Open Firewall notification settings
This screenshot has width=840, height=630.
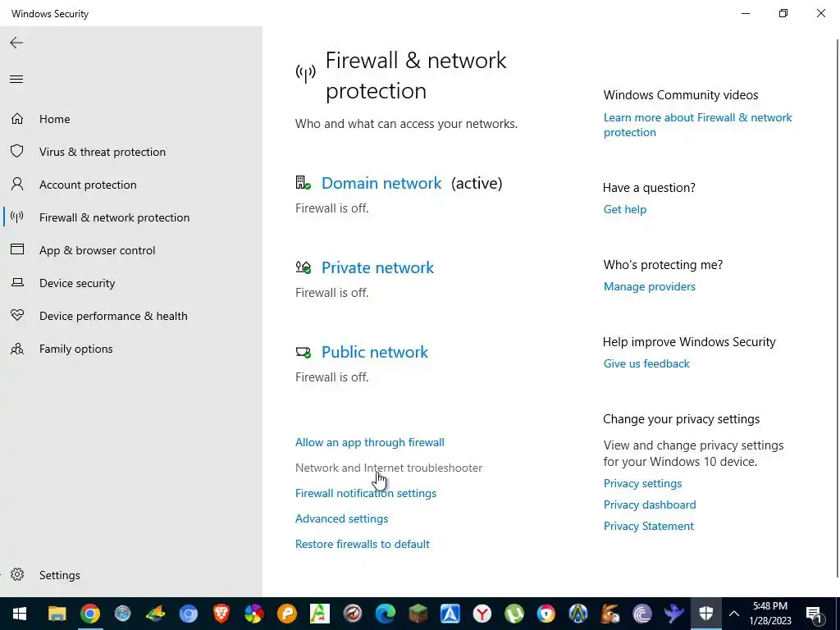[366, 493]
